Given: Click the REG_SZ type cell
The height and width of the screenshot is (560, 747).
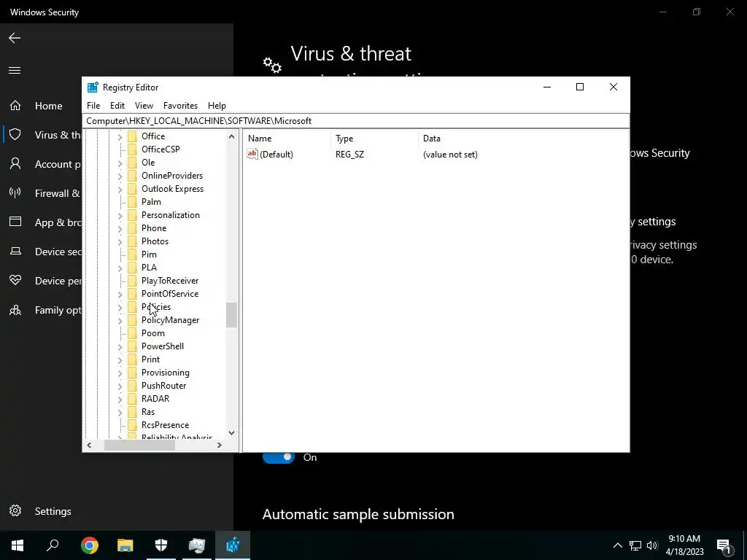Looking at the screenshot, I should 349,155.
